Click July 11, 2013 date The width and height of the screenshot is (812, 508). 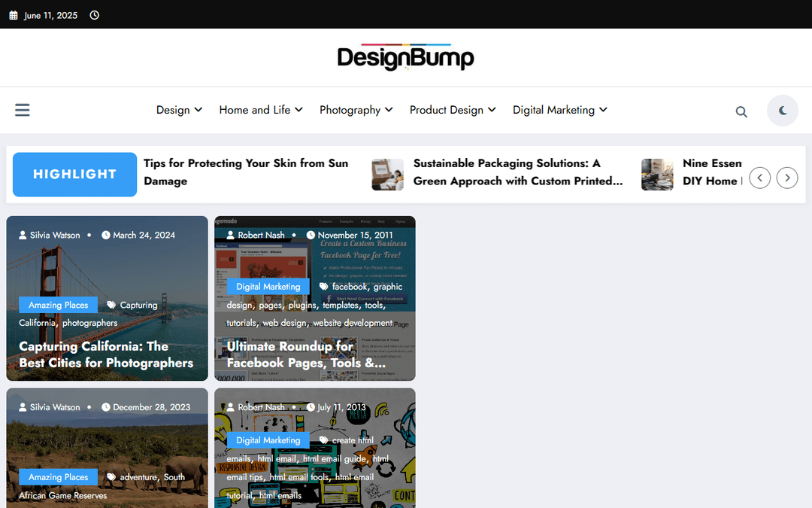(342, 407)
